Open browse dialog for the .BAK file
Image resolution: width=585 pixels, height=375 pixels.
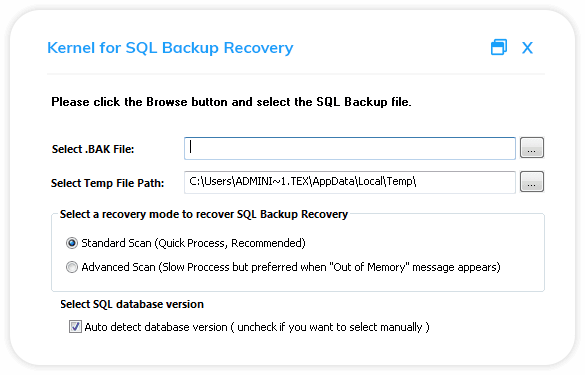[532, 148]
